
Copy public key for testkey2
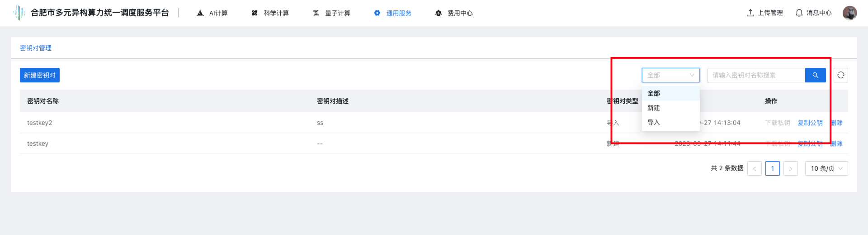point(810,123)
